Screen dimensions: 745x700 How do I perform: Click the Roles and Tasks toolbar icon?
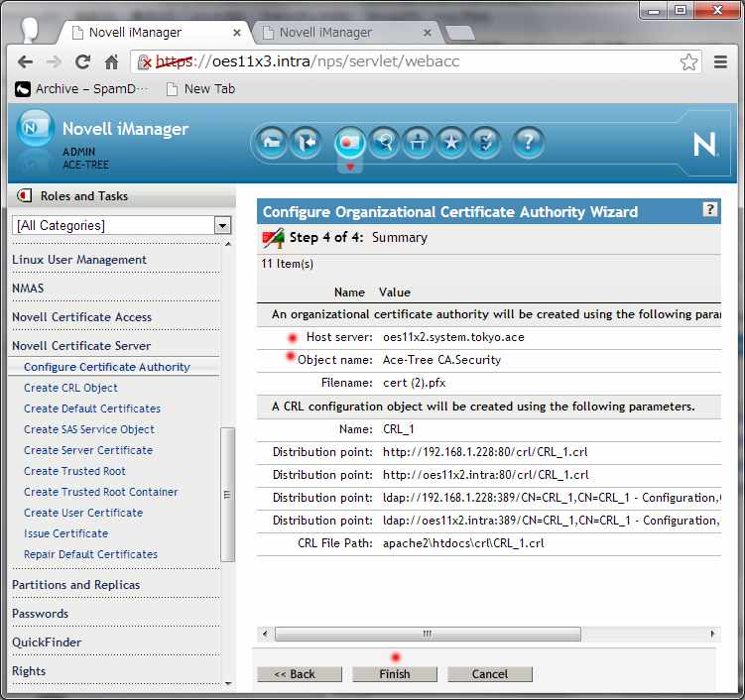(x=350, y=142)
